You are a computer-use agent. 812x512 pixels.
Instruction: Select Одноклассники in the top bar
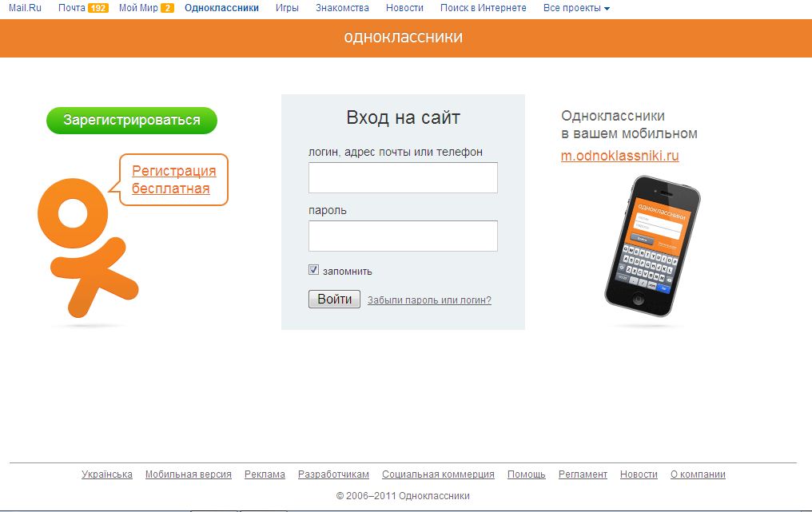coord(221,8)
